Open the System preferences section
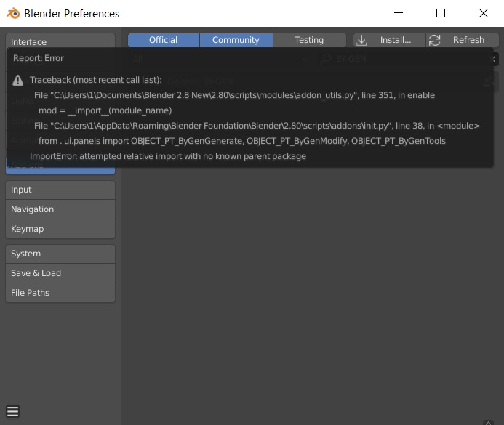Viewport: 504px width, 425px height. [60, 254]
